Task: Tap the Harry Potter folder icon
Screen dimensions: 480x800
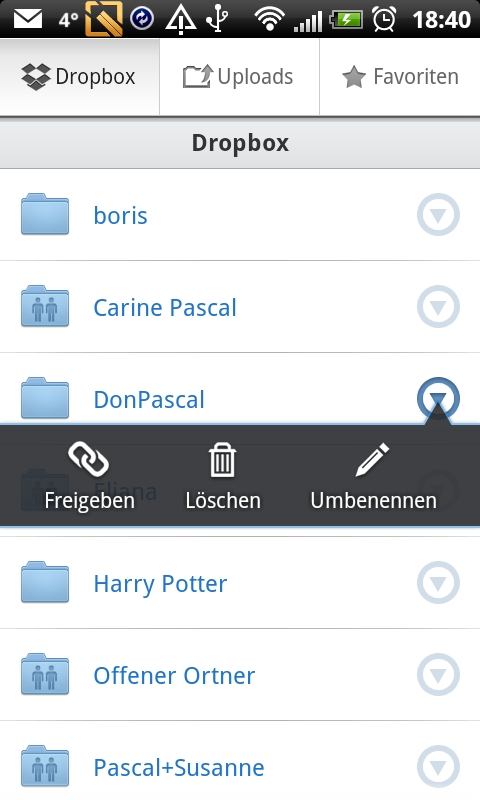Action: click(x=45, y=582)
